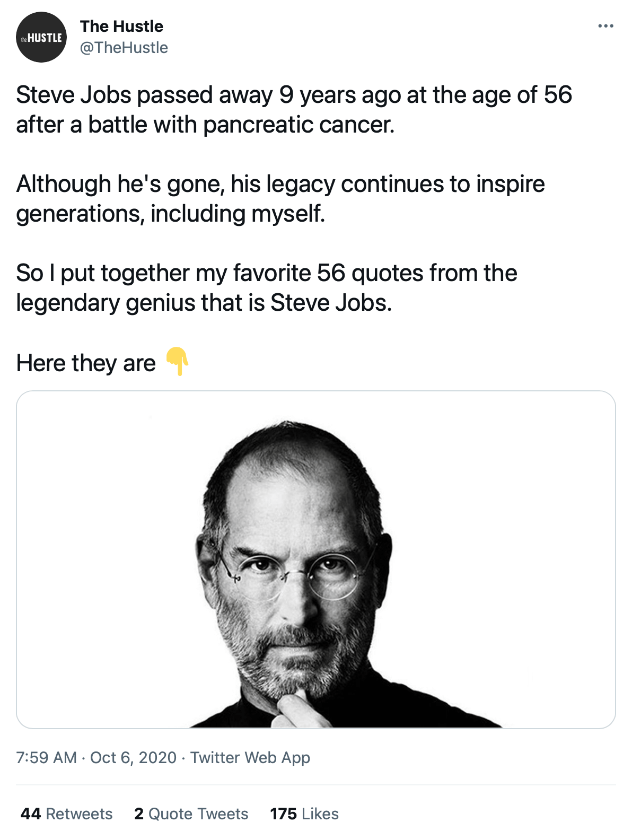Click the phrase "including myself"
Image resolution: width=632 pixels, height=840 pixels.
click(x=238, y=214)
